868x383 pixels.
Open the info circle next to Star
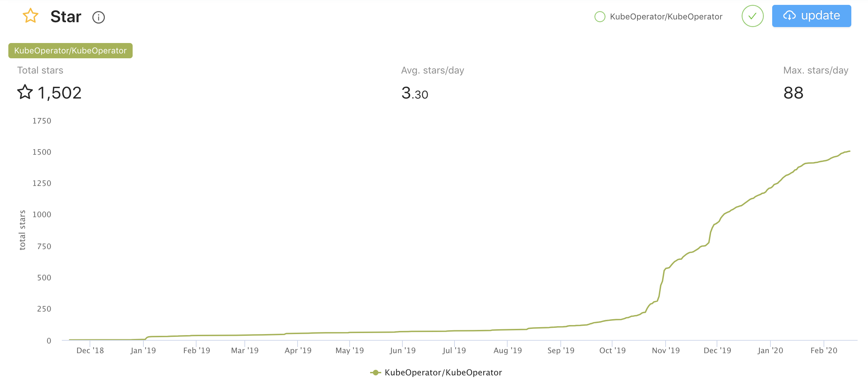(x=99, y=17)
